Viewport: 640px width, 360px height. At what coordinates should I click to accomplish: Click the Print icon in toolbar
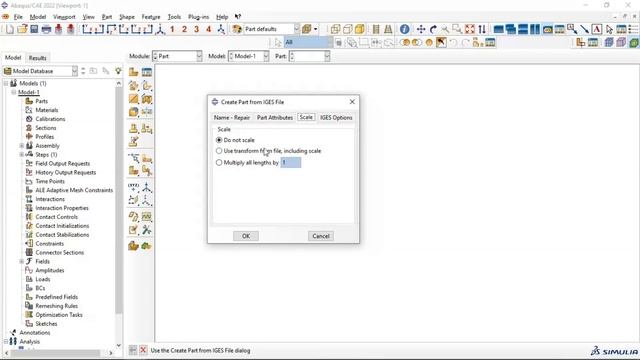46,29
